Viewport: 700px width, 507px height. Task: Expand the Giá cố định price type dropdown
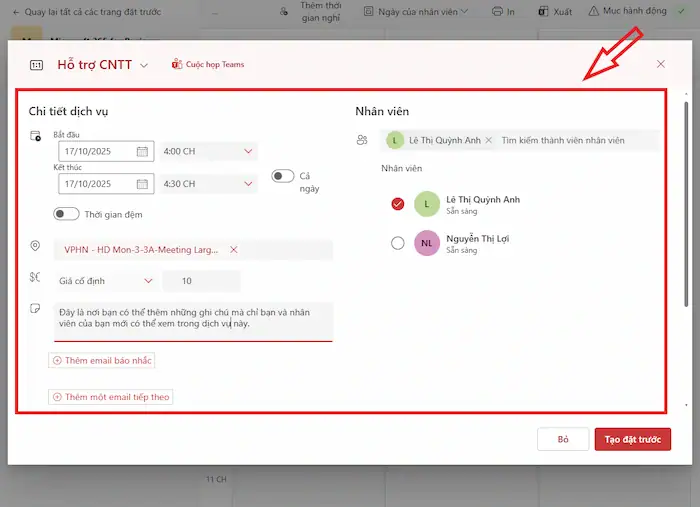(x=148, y=281)
